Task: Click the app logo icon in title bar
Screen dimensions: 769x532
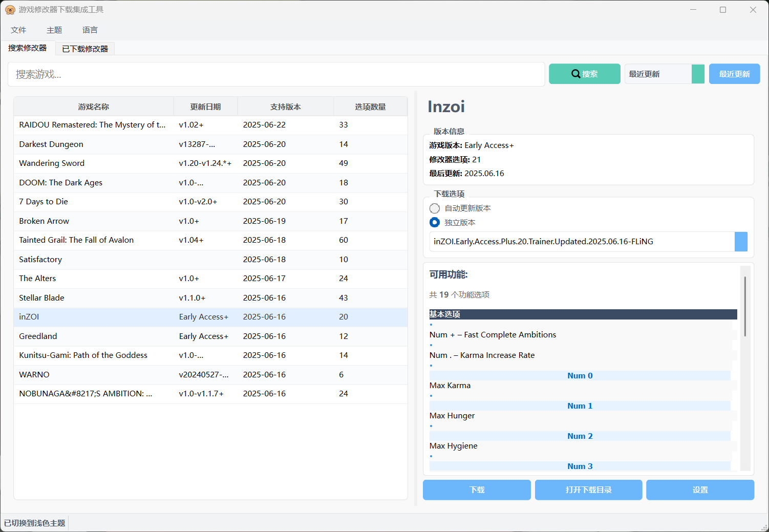Action: click(x=10, y=10)
